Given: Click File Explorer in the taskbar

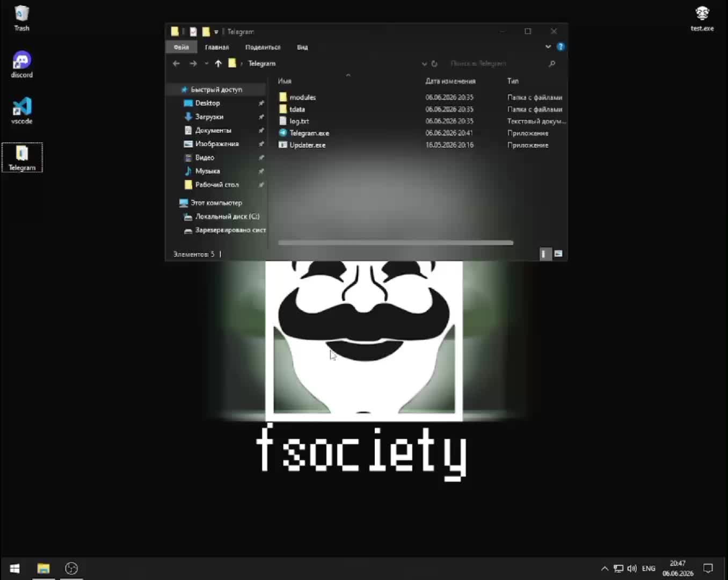Looking at the screenshot, I should click(43, 568).
